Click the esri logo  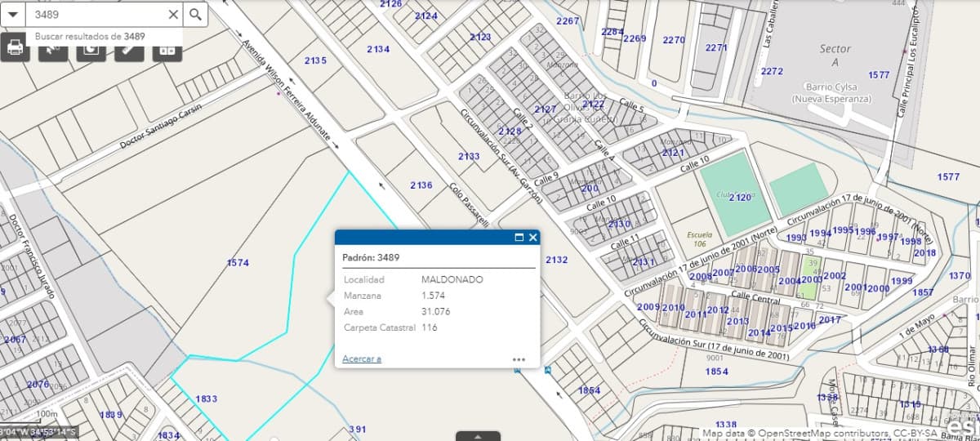[x=962, y=425]
